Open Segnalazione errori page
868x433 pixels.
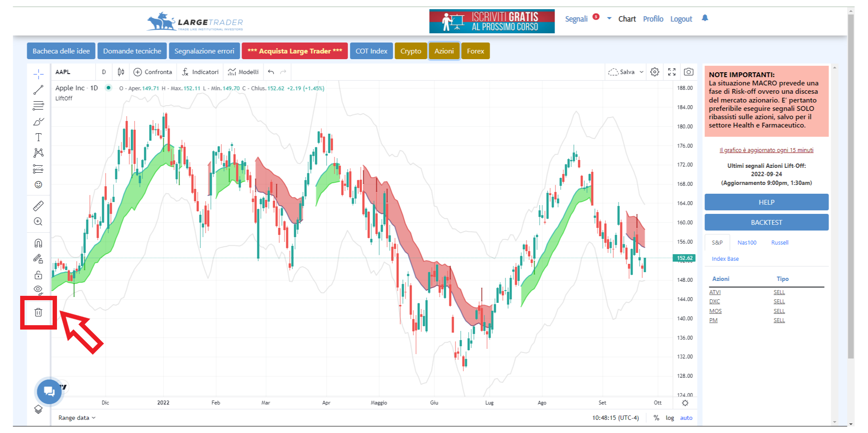pos(204,51)
